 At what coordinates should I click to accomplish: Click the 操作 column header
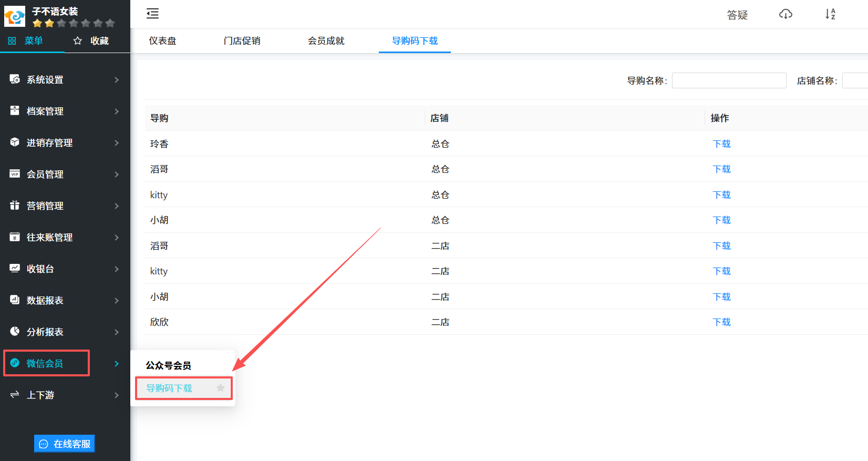coord(719,118)
